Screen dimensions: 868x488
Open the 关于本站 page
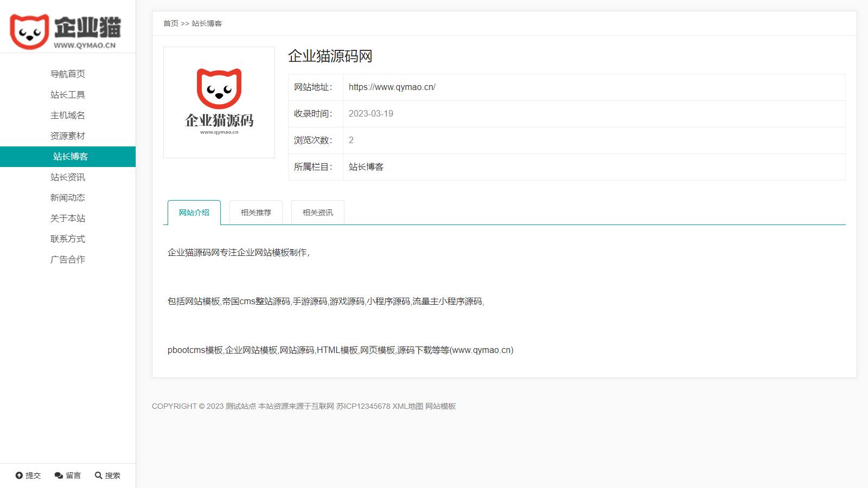[68, 219]
